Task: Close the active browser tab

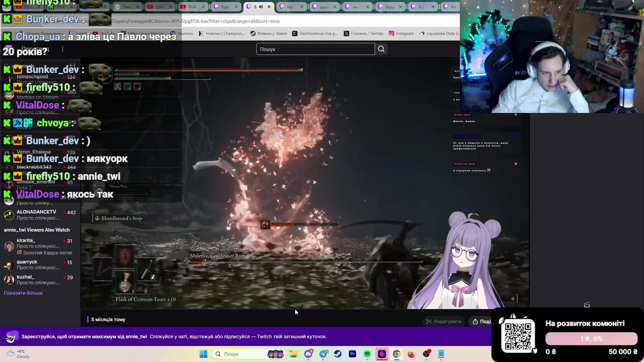Action: point(269,7)
